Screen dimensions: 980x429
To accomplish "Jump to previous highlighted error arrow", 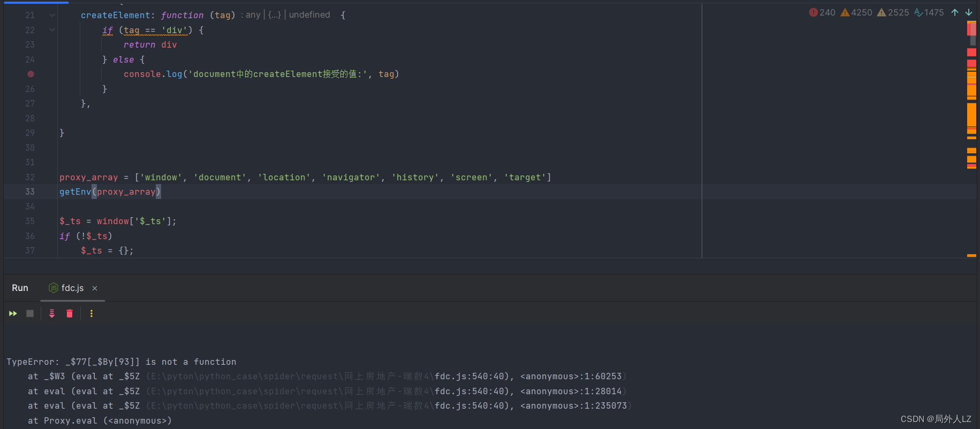I will coord(955,12).
